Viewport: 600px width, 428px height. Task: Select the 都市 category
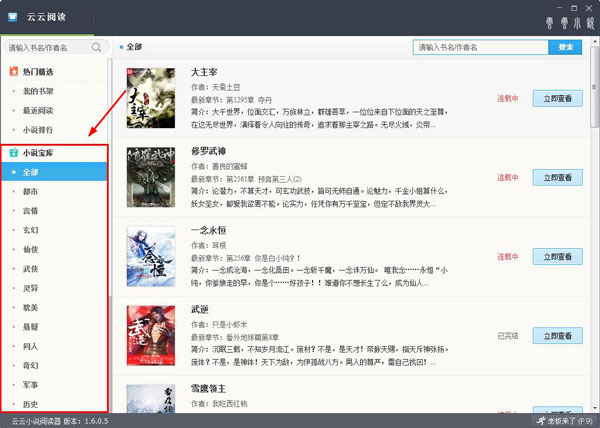(31, 192)
